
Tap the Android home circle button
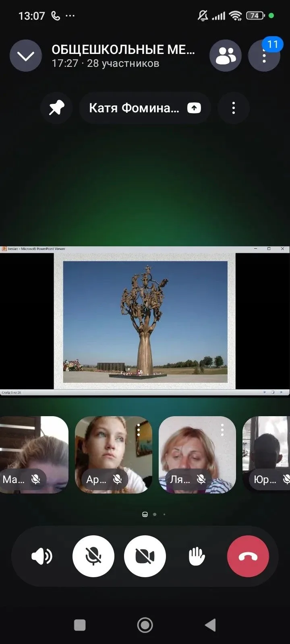pyautogui.click(x=145, y=625)
